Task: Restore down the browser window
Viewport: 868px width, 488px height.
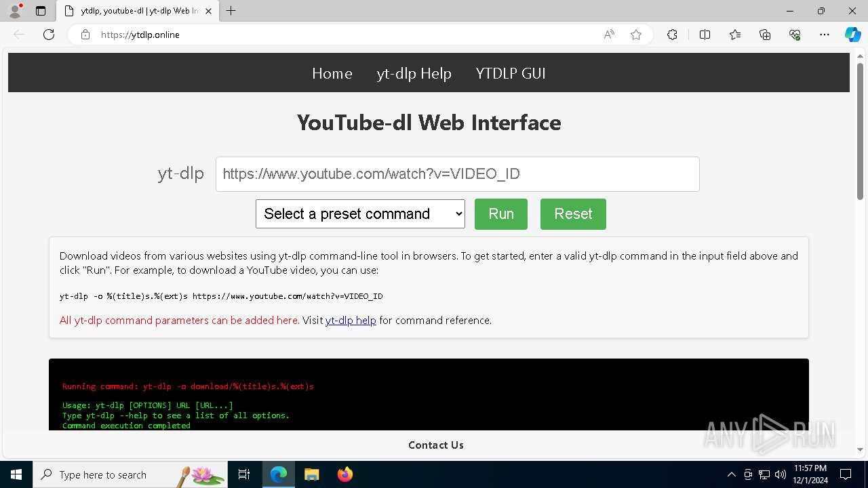Action: point(821,11)
